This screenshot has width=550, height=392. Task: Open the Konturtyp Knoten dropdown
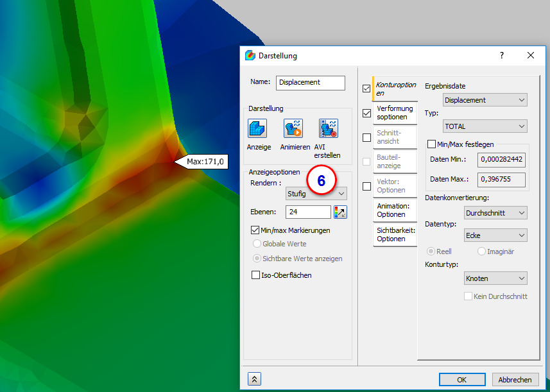(x=495, y=278)
